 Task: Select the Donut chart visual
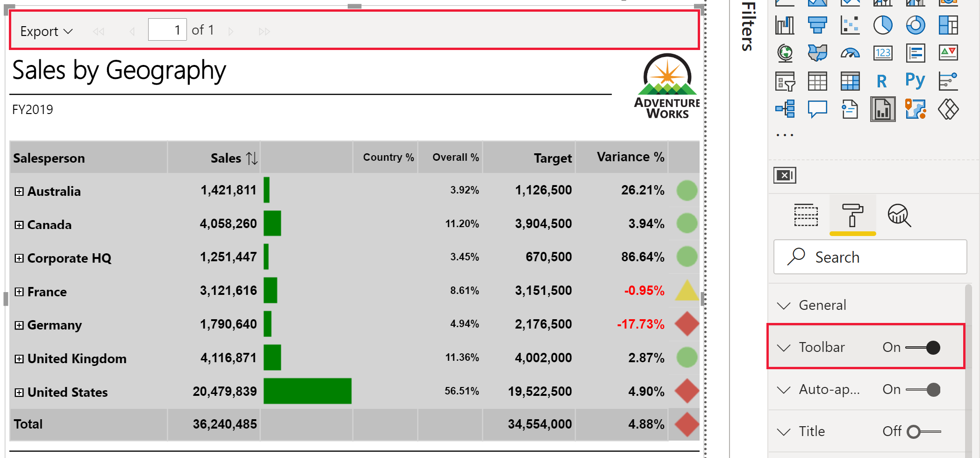tap(916, 25)
